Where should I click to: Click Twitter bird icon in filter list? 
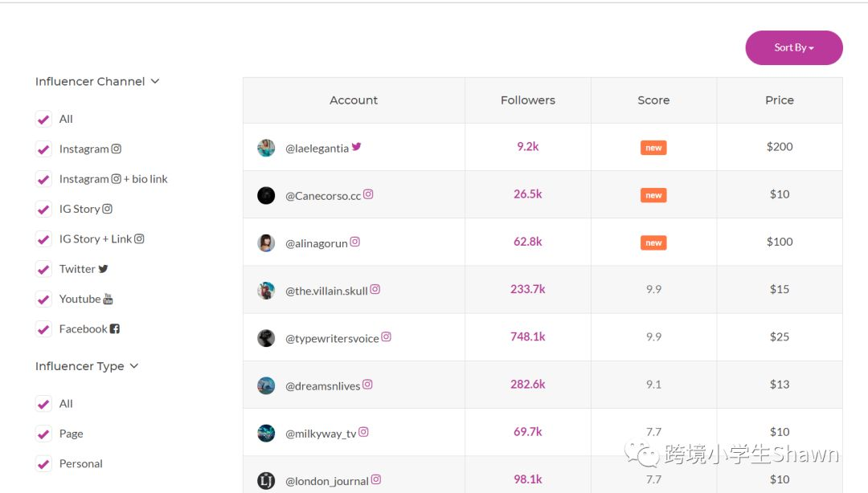tap(103, 268)
